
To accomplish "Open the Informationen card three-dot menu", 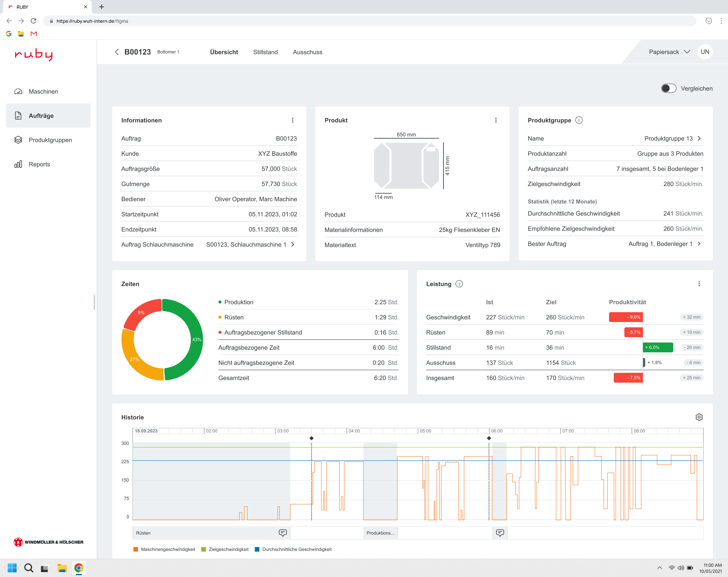I will [x=292, y=120].
